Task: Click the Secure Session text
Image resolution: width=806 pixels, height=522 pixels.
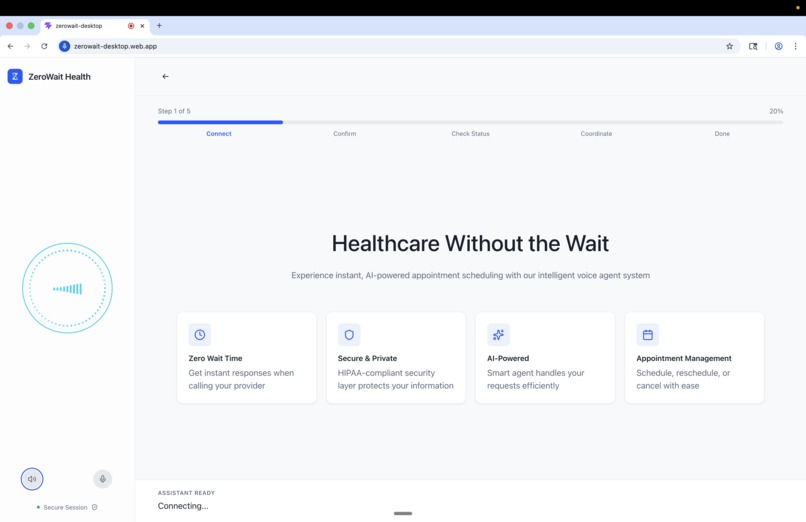Action: 65,507
